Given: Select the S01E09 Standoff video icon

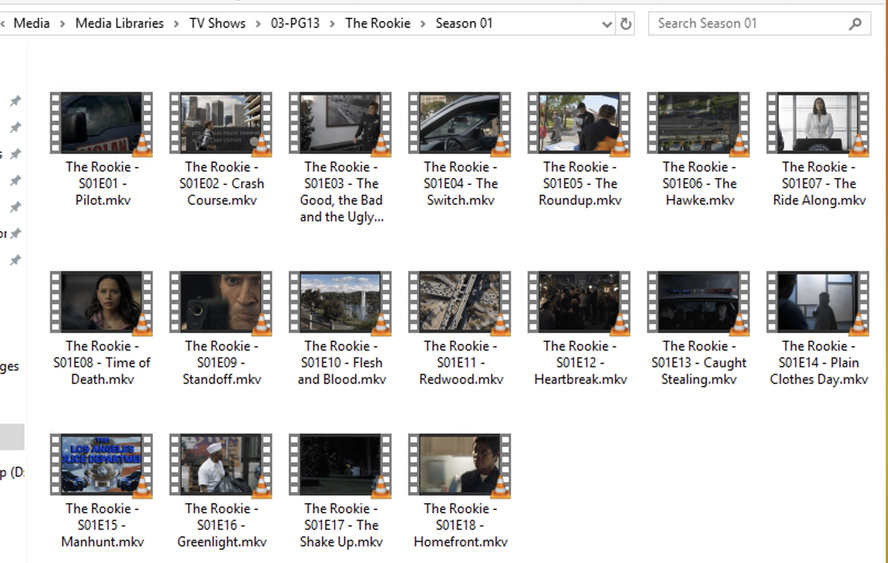Looking at the screenshot, I should (221, 302).
